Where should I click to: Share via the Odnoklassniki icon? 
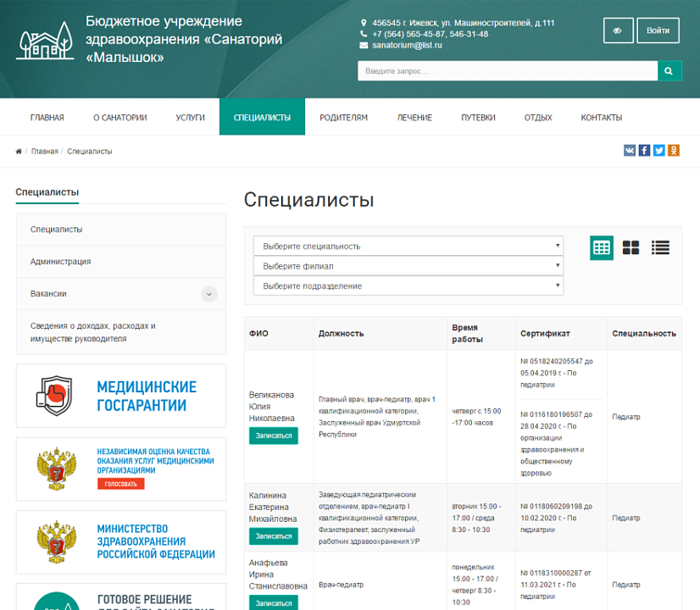click(674, 150)
